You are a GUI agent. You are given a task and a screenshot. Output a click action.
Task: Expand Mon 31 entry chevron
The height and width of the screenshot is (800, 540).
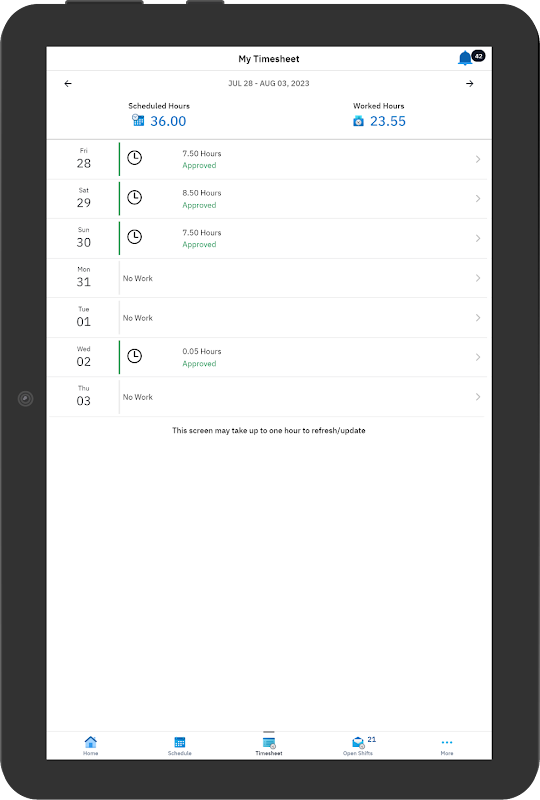[x=478, y=278]
